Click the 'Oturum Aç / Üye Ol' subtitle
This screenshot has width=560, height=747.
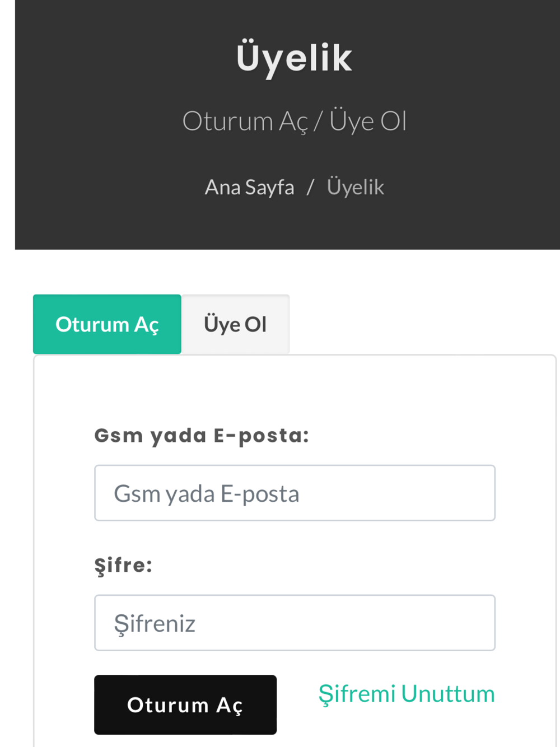(x=294, y=121)
